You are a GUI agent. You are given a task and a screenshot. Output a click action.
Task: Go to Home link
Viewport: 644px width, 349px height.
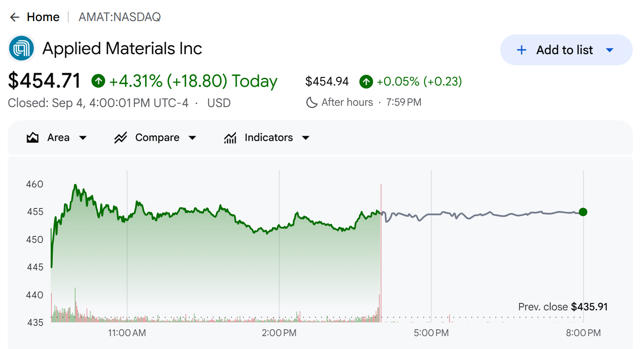[43, 17]
